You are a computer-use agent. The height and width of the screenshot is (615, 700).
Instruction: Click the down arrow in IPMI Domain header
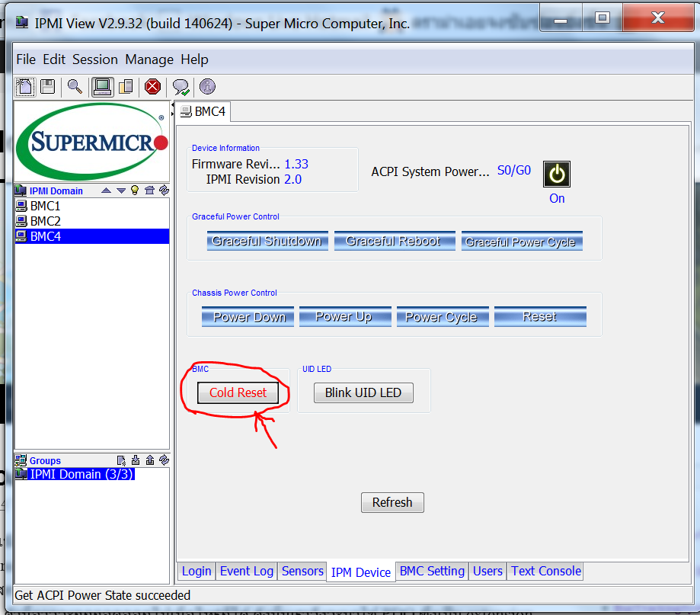121,191
